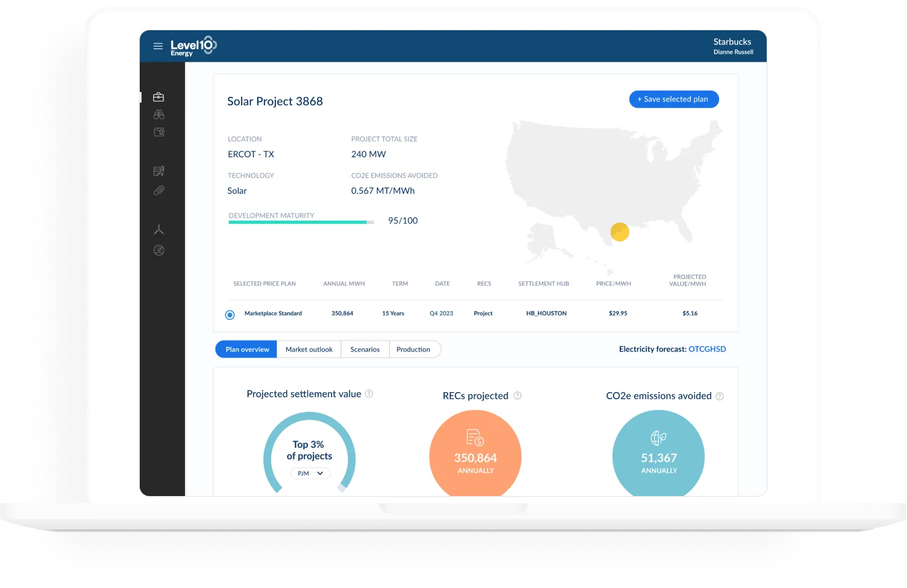Image resolution: width=907 pixels, height=588 pixels.
Task: Click help icon beside CO2e emissions avoided
Action: (x=719, y=396)
